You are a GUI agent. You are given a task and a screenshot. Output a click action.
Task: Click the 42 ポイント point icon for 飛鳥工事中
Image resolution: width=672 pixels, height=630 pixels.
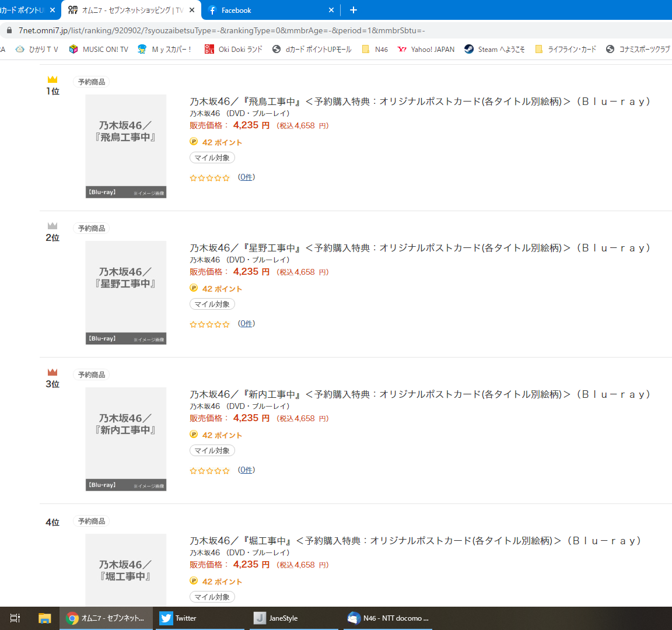pos(194,141)
